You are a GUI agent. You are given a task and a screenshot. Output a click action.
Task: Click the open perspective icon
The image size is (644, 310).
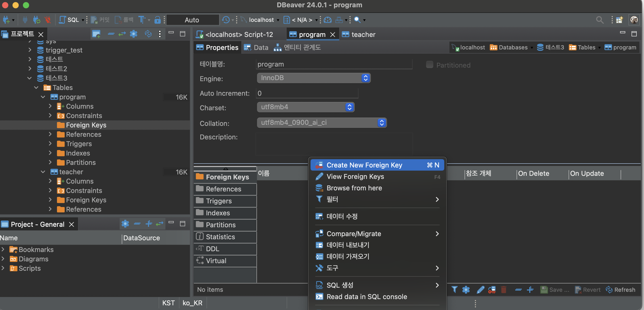coord(620,20)
